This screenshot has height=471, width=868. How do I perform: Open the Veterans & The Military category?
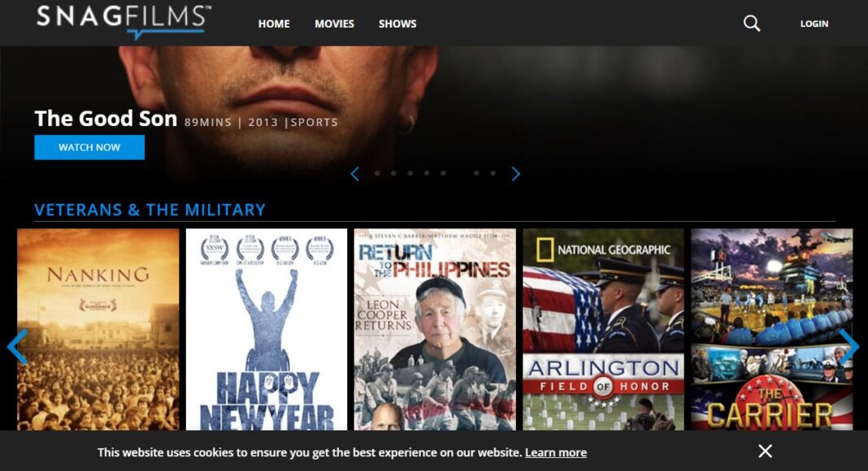pos(150,210)
